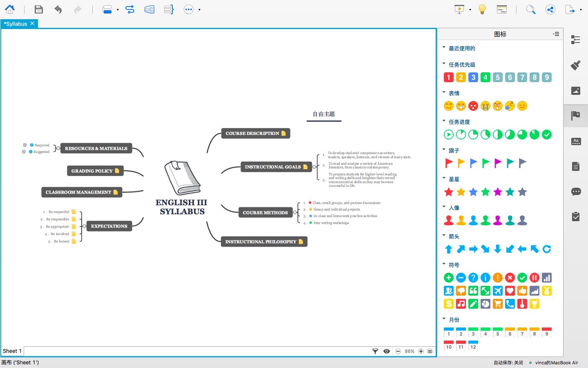Open the sticker image panel
Viewport: 588px width, 368px height.
(575, 91)
